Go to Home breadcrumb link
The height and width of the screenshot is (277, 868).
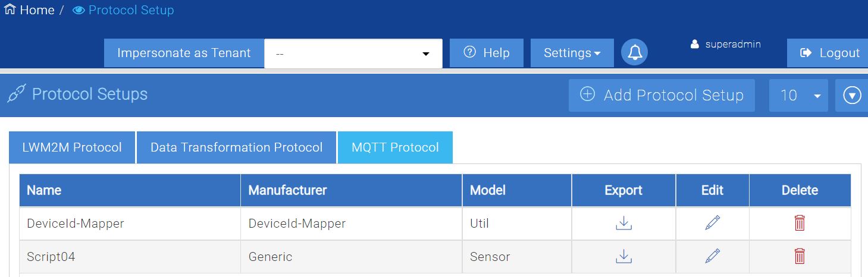(x=30, y=11)
